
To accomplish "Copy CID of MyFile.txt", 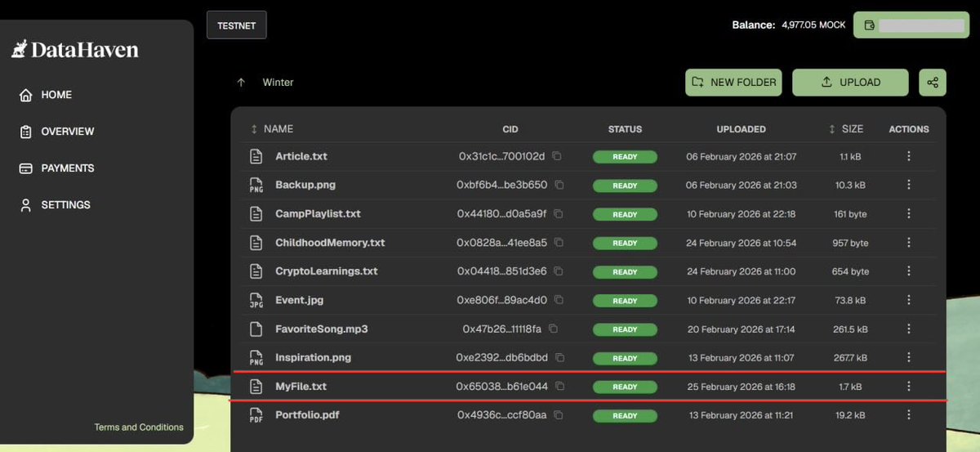I will (559, 387).
